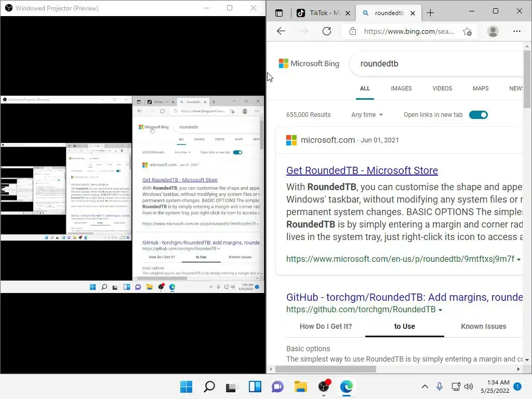The height and width of the screenshot is (399, 532).
Task: Open a new browser tab
Action: [x=430, y=13]
